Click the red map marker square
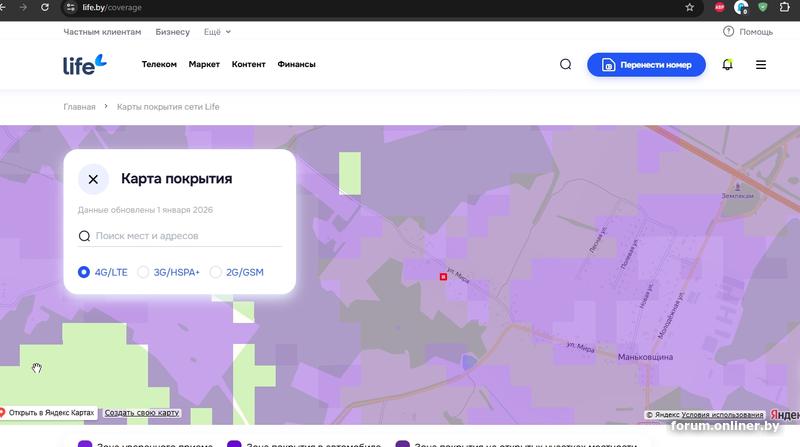 click(x=443, y=277)
